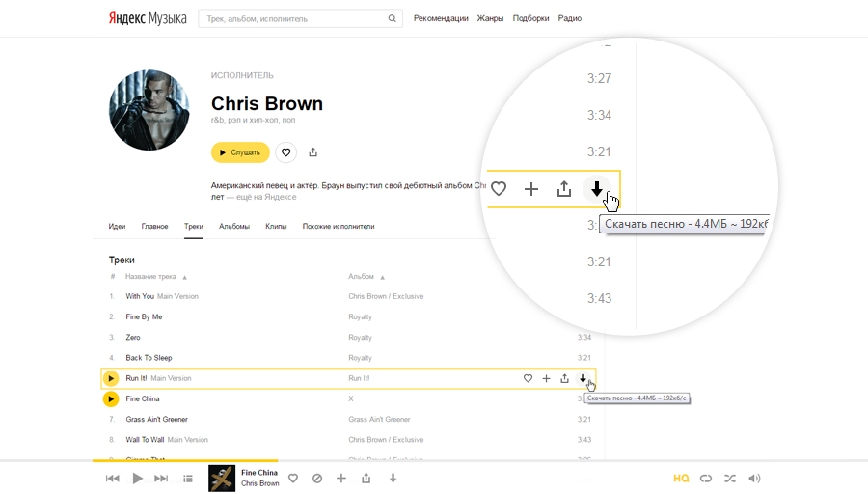Switch to the Клипы tab
The height and width of the screenshot is (494, 868).
click(276, 226)
